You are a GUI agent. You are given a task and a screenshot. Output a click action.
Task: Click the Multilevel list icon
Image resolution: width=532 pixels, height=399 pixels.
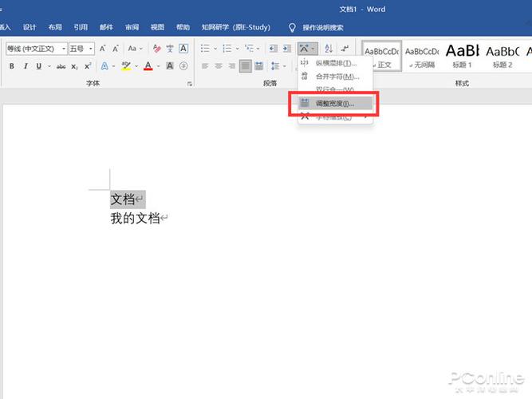pyautogui.click(x=249, y=49)
